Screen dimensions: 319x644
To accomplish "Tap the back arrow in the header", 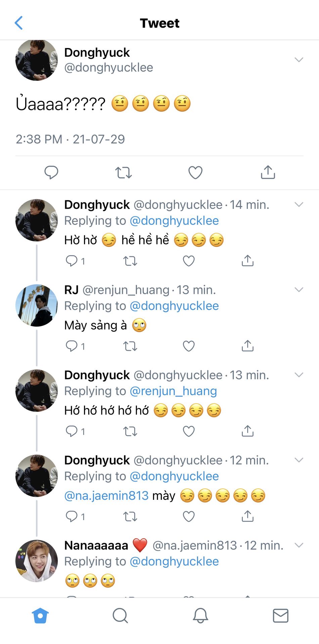I will pos(19,23).
